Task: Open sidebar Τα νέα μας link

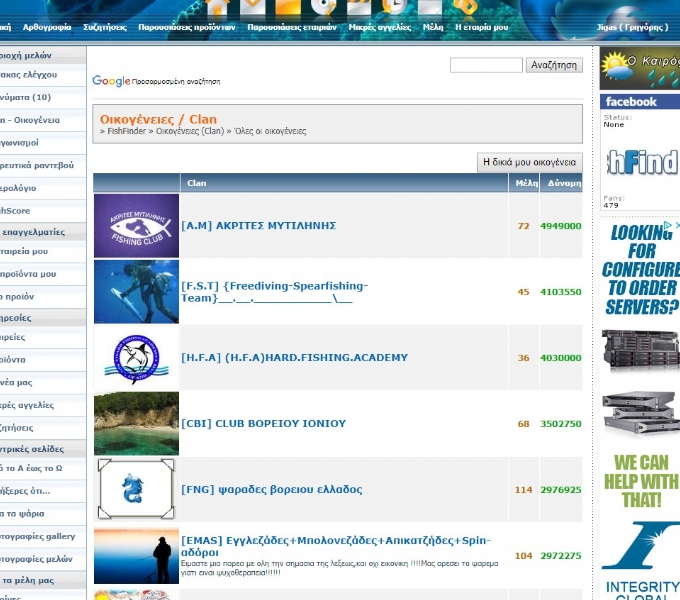Action: click(16, 382)
